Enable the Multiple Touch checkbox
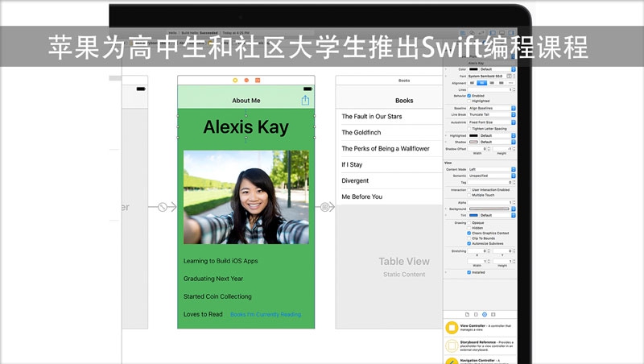The image size is (644, 364). click(x=469, y=195)
